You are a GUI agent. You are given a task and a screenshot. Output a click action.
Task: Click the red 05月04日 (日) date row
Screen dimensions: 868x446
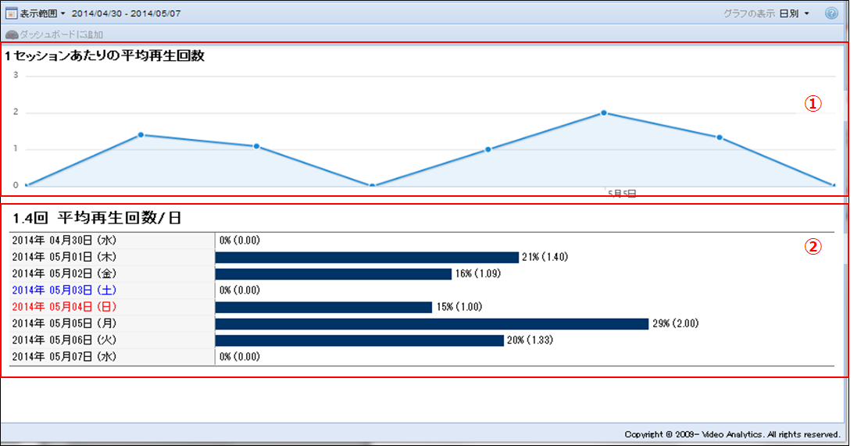64,306
